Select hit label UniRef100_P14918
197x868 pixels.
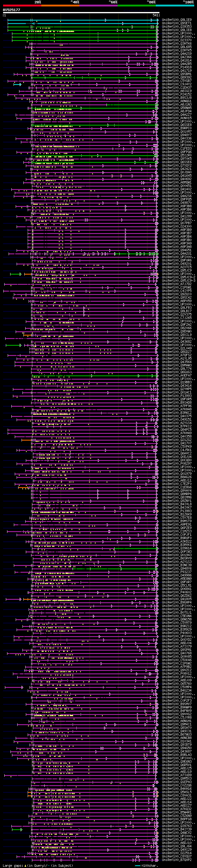177,67
